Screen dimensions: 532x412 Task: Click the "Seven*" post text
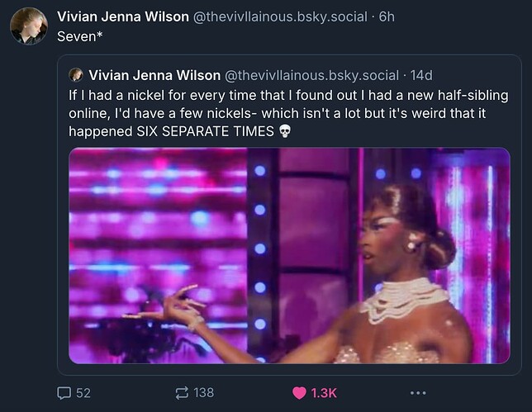(x=78, y=36)
